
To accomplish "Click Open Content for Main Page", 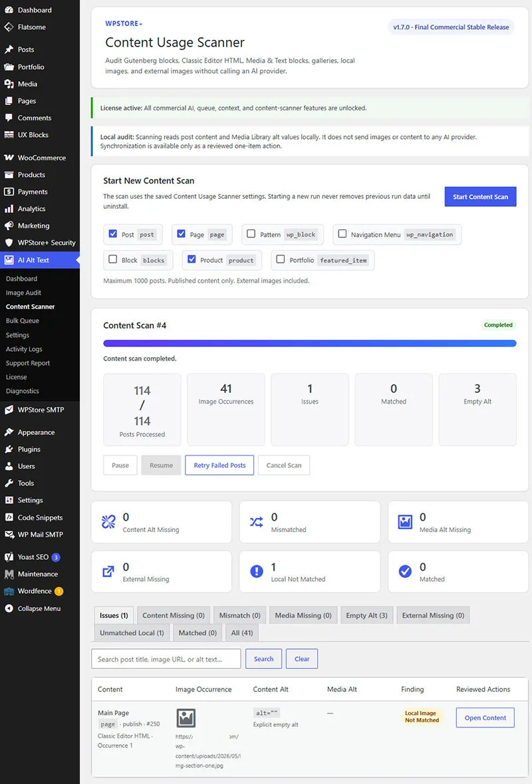I will click(x=485, y=718).
